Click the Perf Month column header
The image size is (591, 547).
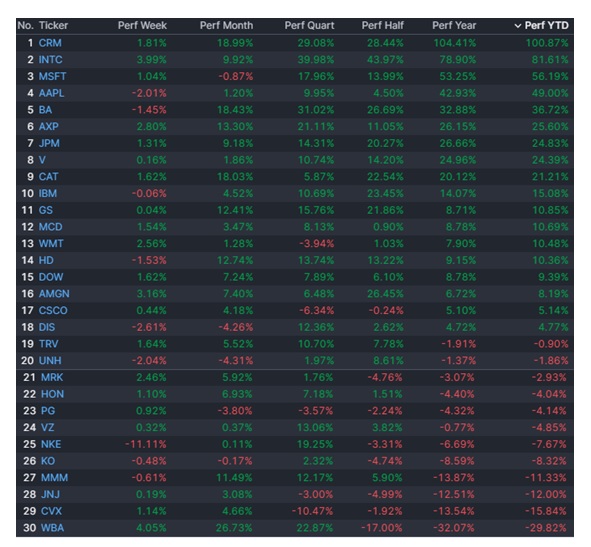pyautogui.click(x=226, y=26)
